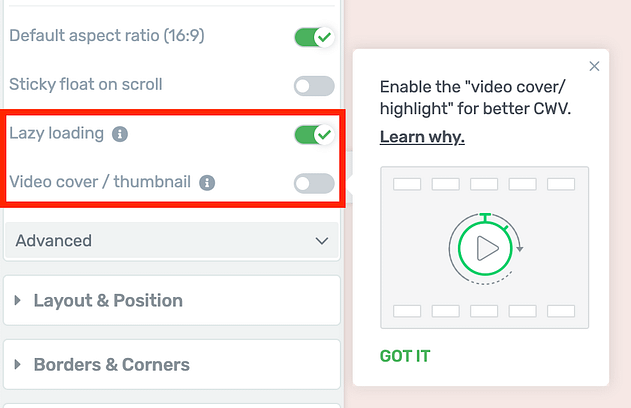
Task: Click the GOT IT button
Action: [x=405, y=356]
